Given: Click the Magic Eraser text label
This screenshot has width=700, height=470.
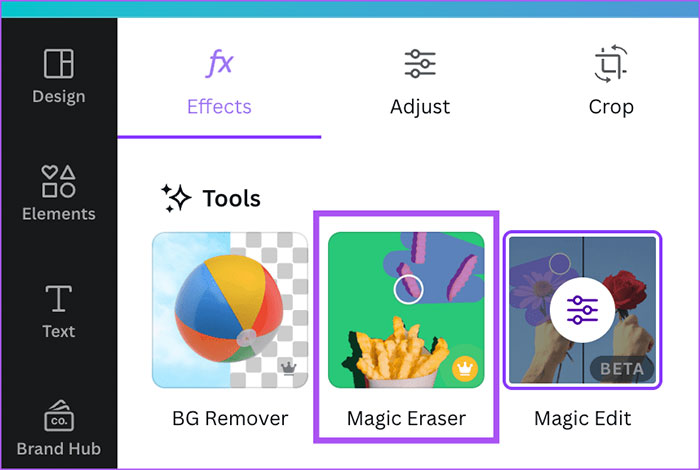Looking at the screenshot, I should coord(406,419).
